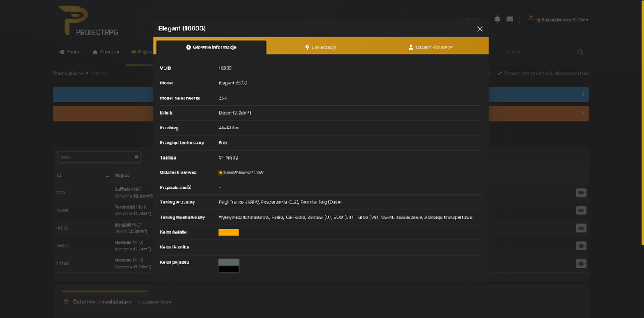Click the Ostatnio przeglądający heading
Screen dimensions: 644x318
[102, 302]
